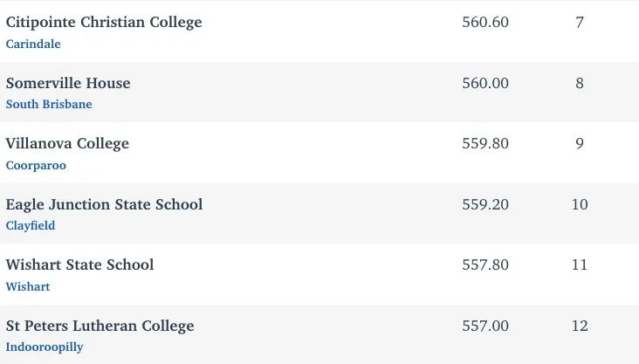Select Citipointe Christian College school name
Viewport: 639px width, 364px height.
(x=104, y=22)
